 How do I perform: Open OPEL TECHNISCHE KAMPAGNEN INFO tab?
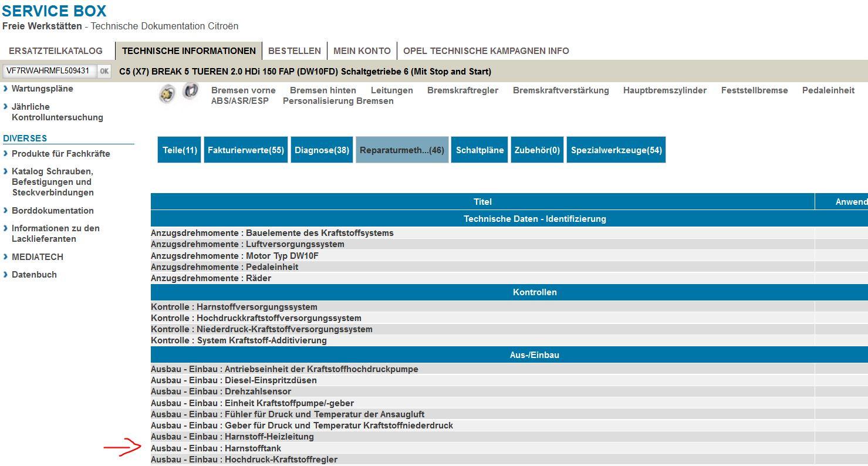(486, 51)
